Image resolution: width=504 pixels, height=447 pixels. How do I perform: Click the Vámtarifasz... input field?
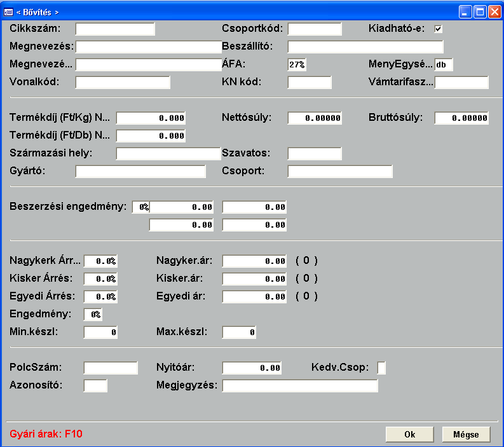click(x=461, y=82)
